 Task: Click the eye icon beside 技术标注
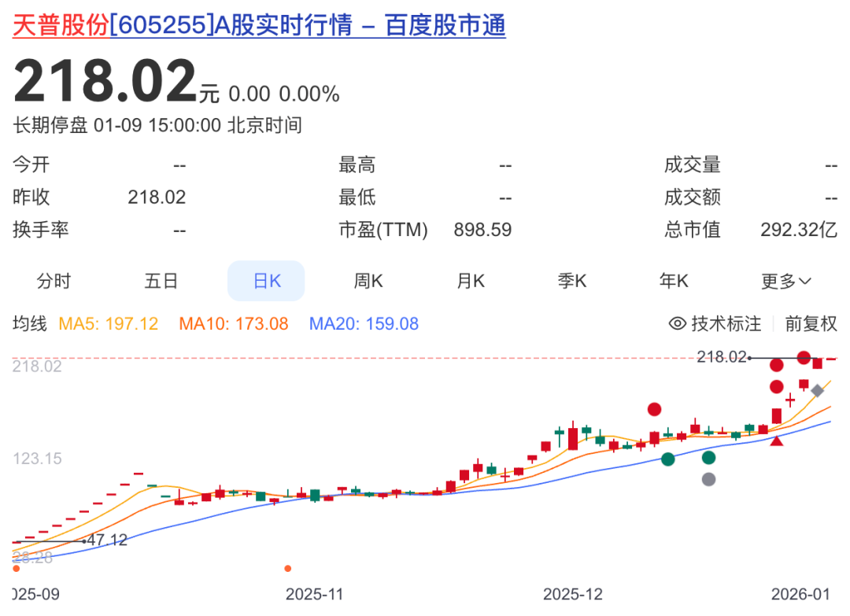tap(677, 323)
